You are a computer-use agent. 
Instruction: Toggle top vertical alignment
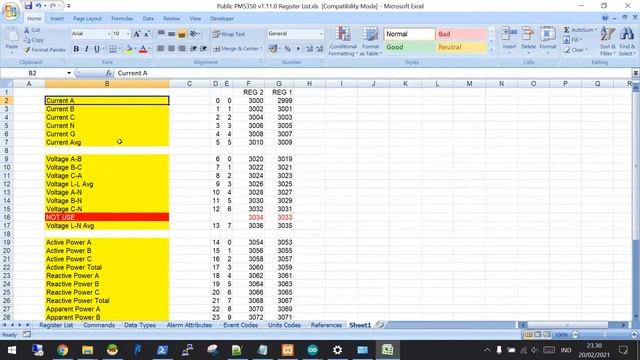[x=161, y=34]
